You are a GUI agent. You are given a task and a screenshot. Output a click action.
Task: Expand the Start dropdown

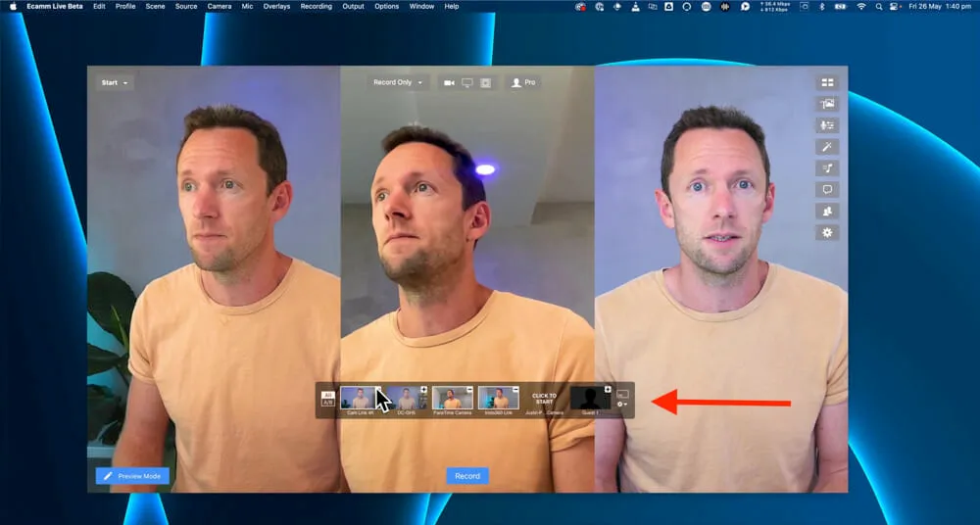pyautogui.click(x=115, y=83)
